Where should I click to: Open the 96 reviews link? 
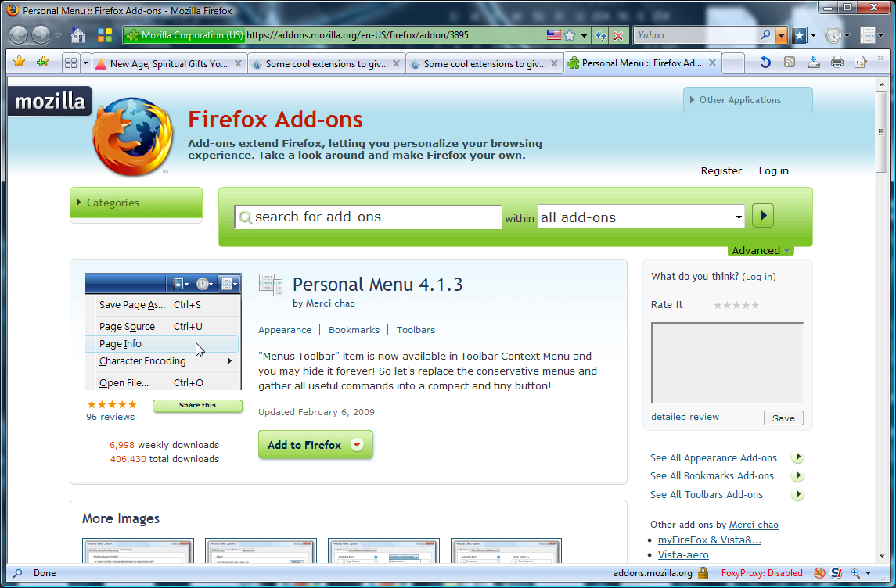click(110, 417)
